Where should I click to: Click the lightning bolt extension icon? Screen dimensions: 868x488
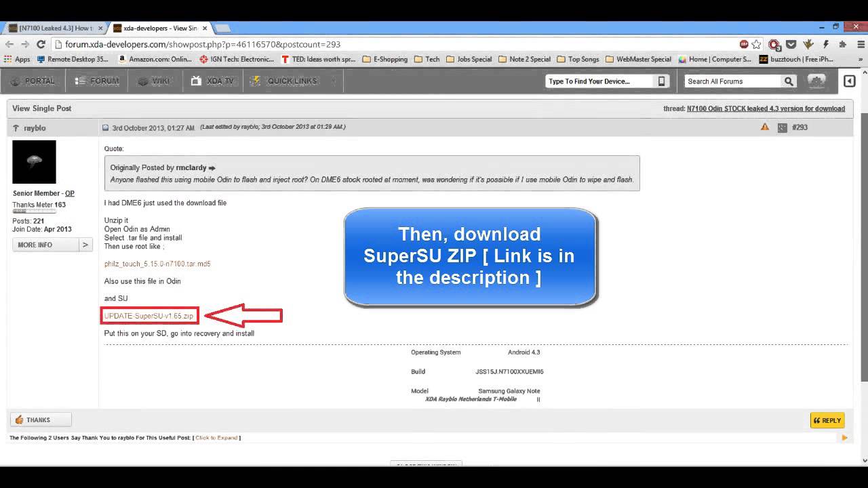826,44
